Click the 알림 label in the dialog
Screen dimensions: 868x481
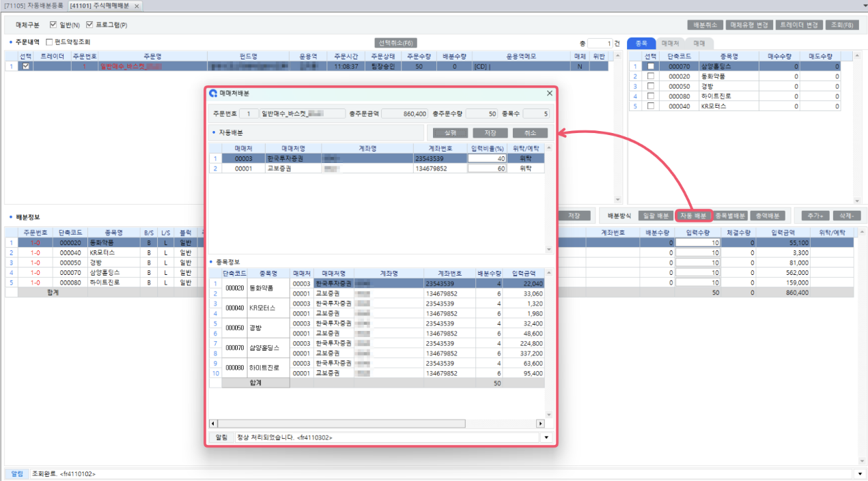pos(221,437)
